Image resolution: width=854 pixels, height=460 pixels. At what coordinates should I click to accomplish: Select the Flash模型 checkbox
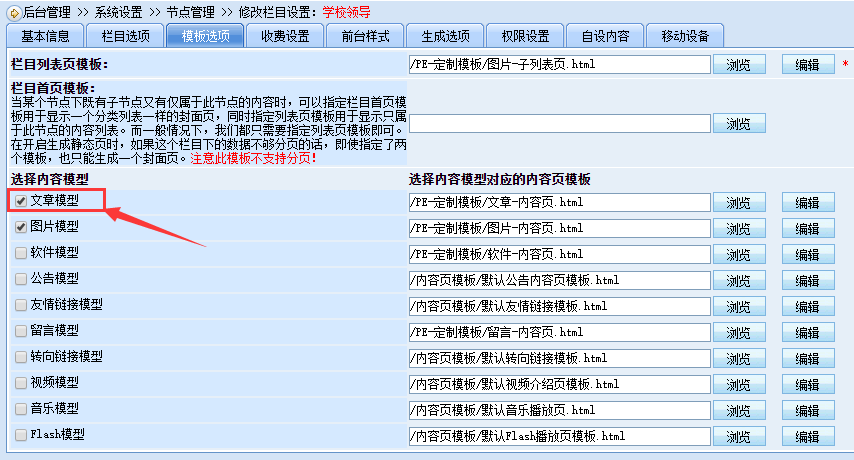coord(21,435)
